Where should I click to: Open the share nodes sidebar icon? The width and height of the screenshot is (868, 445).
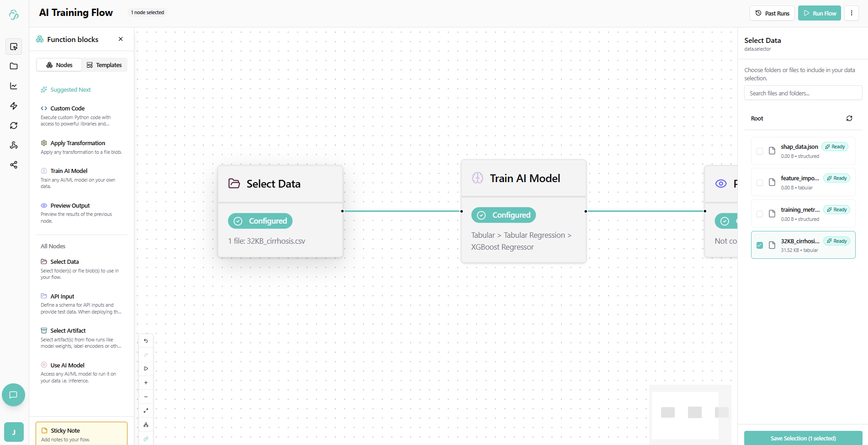(14, 165)
